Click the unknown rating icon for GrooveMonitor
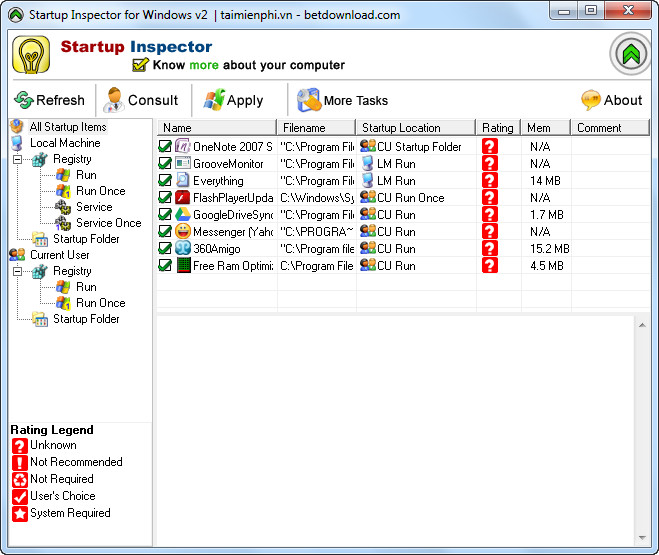This screenshot has height=555, width=659. 490,163
